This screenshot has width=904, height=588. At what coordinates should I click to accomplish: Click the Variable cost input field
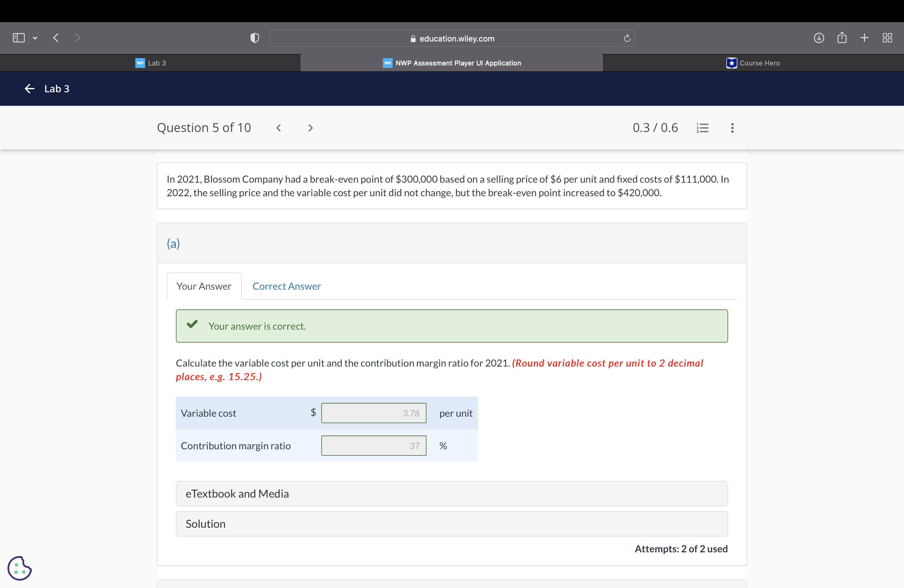(374, 413)
